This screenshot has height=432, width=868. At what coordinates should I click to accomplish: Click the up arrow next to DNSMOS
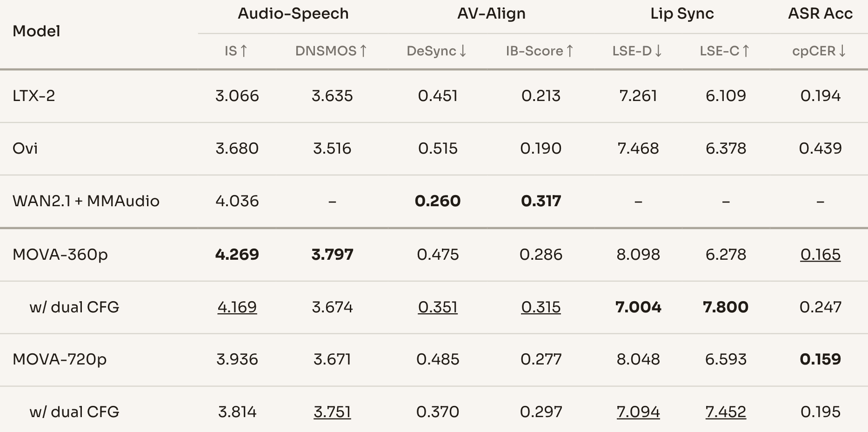(x=363, y=51)
